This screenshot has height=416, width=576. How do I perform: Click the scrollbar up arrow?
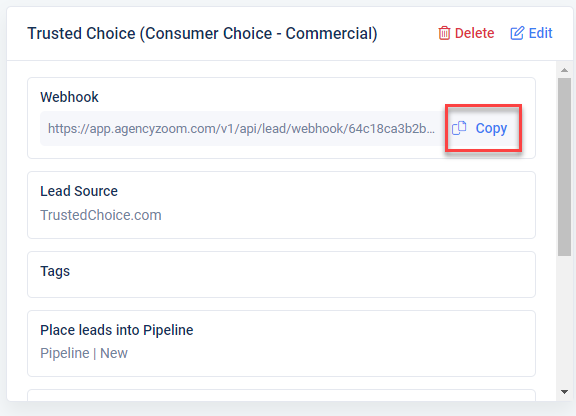[564, 70]
